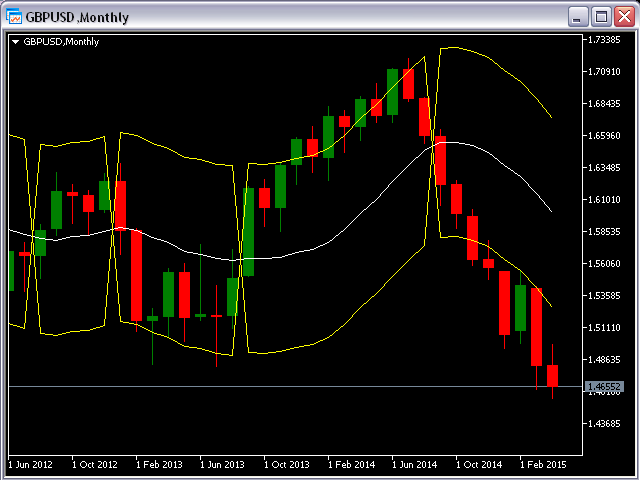Image resolution: width=640 pixels, height=480 pixels.
Task: Click the 1.61010 price scale value
Action: pos(604,200)
